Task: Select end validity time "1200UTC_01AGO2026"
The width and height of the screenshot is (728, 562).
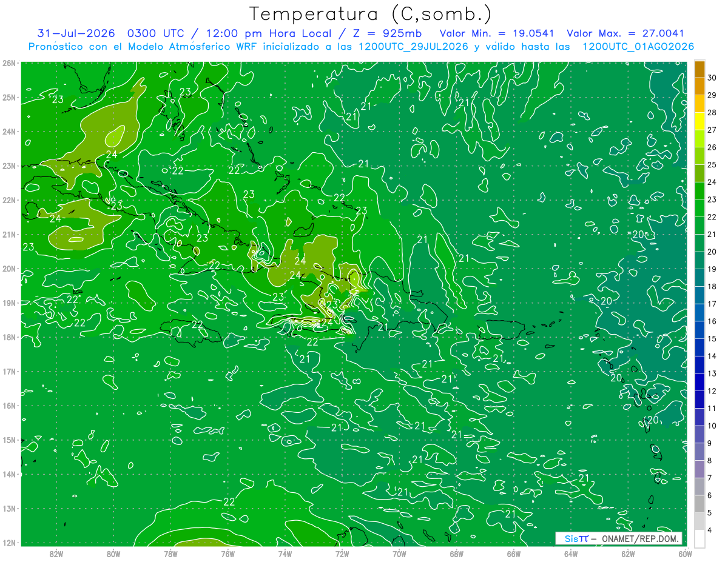Action: click(638, 47)
